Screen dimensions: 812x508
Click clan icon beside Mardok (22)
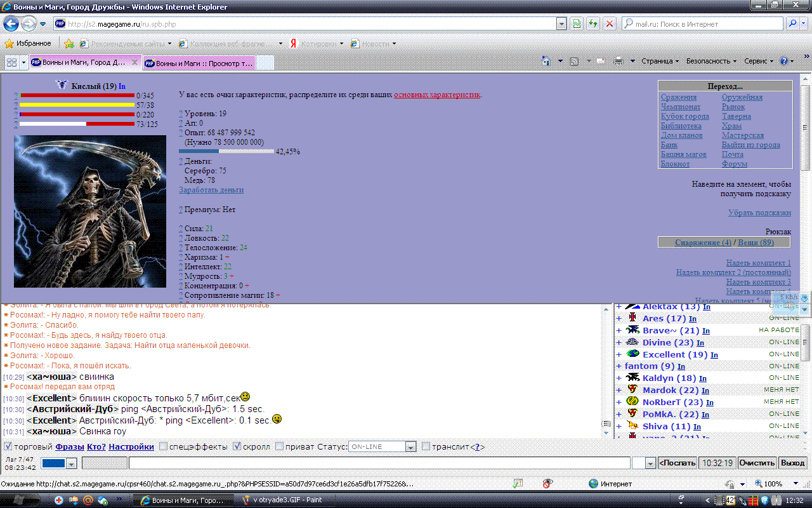pos(632,389)
